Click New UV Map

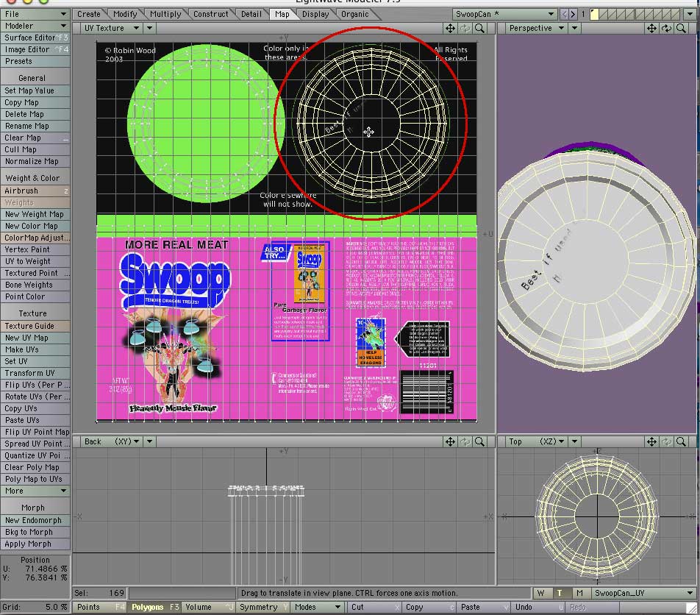(35, 338)
